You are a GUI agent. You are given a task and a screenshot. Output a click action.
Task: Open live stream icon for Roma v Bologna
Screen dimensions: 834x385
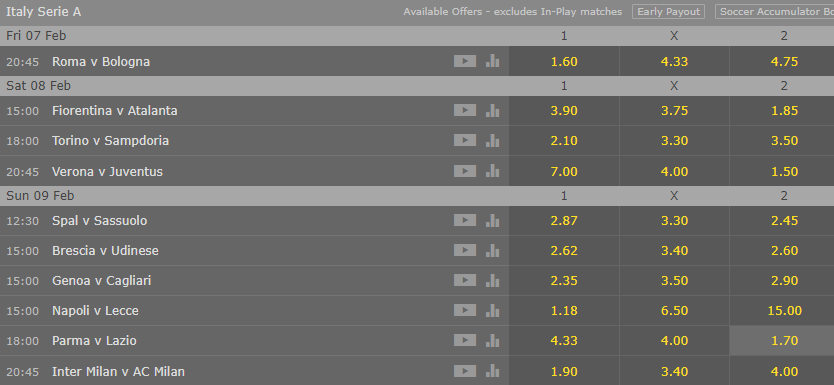coord(464,61)
